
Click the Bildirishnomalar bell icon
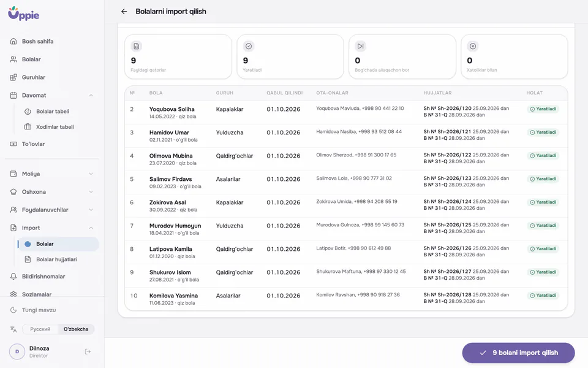tap(13, 277)
